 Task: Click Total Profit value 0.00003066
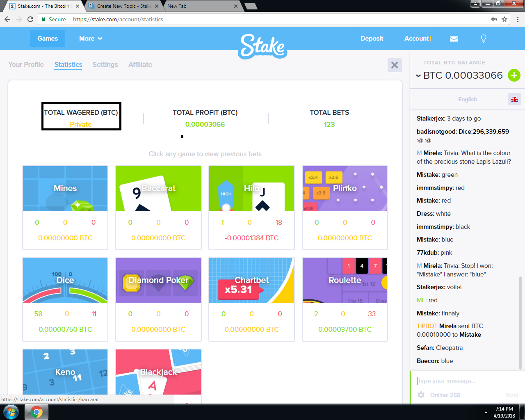click(x=205, y=124)
